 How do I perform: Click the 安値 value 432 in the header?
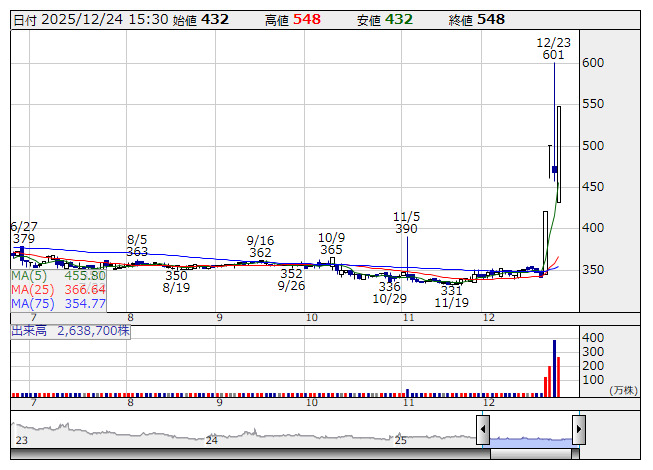(399, 20)
